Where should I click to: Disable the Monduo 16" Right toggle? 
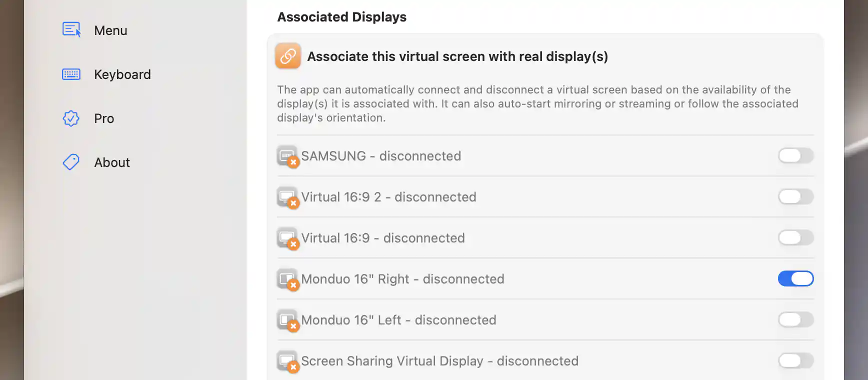coord(795,278)
